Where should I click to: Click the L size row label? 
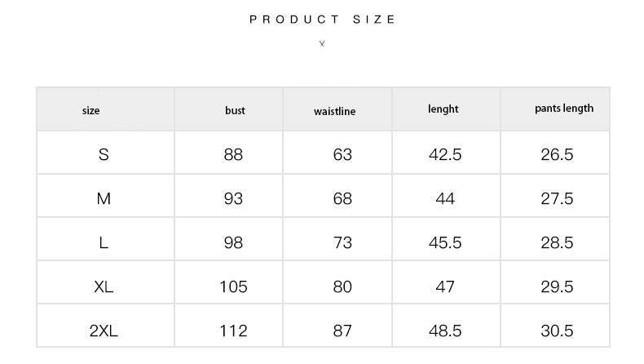coord(104,242)
